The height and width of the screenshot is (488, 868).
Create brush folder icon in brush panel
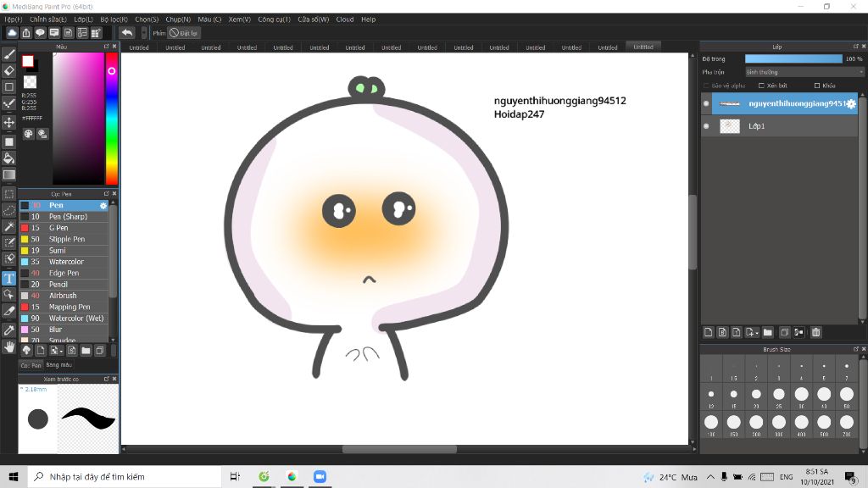[86, 350]
